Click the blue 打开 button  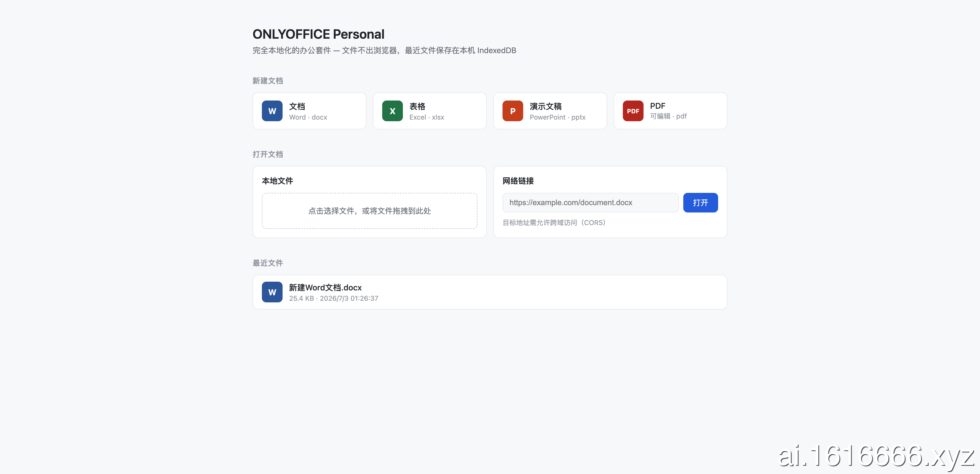pos(700,203)
